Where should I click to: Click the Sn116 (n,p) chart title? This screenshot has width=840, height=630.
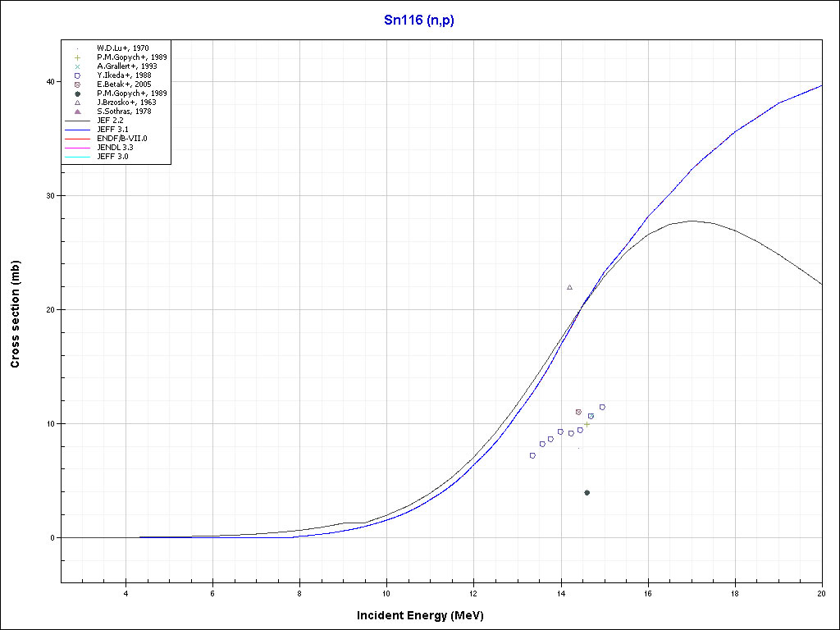[419, 21]
